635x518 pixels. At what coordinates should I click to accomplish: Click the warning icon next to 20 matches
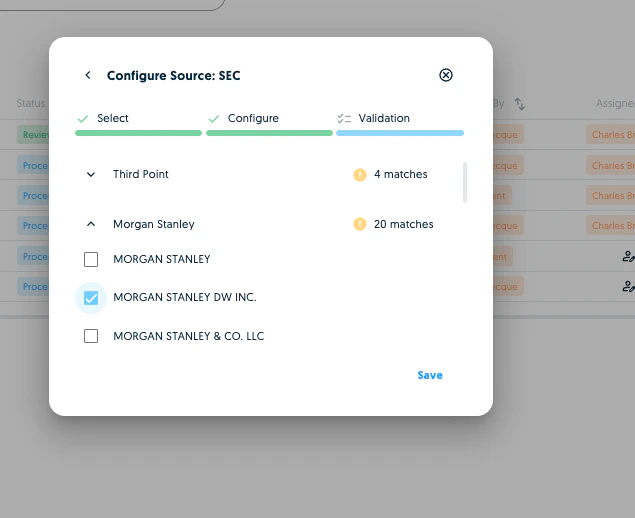coord(360,224)
